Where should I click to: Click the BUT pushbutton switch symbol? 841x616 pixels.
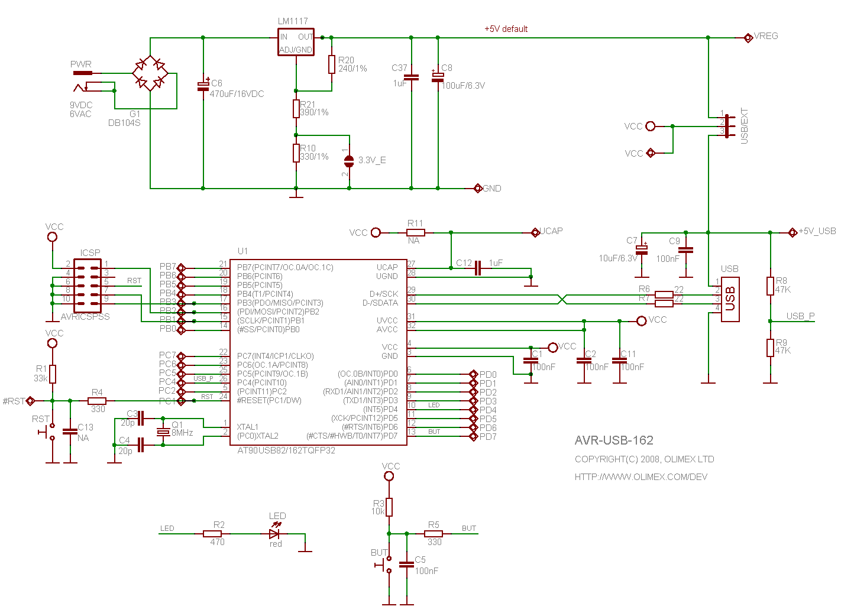pos(384,565)
